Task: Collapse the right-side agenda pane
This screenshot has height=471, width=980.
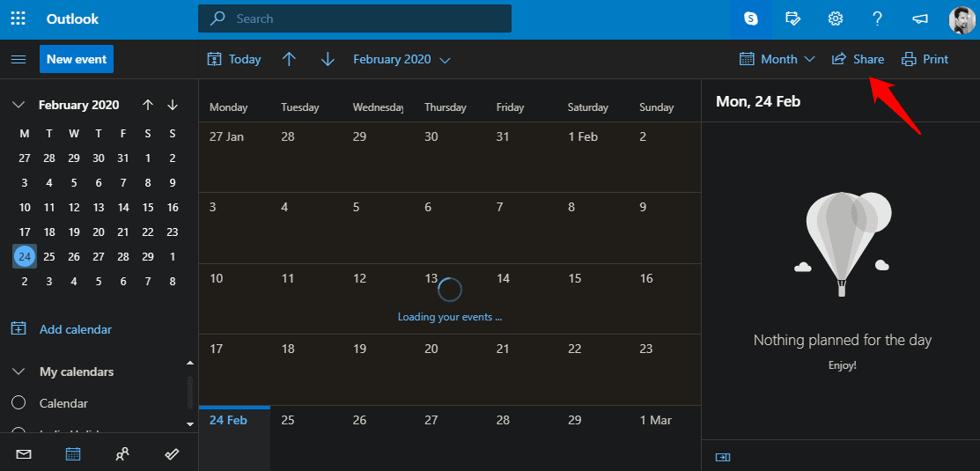Action: 723,457
